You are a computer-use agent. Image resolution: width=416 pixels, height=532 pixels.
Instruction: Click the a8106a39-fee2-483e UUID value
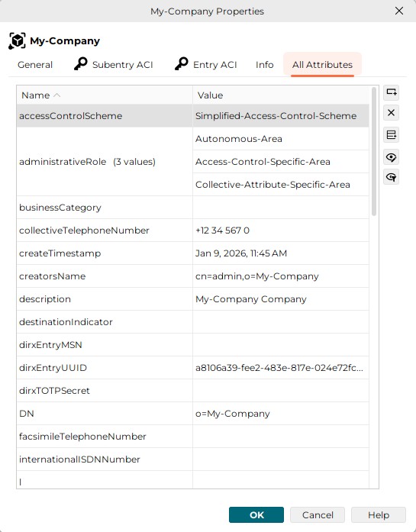tap(281, 368)
